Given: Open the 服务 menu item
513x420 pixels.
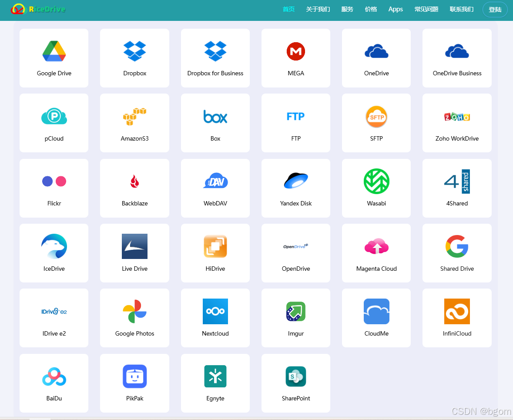Looking at the screenshot, I should [347, 9].
